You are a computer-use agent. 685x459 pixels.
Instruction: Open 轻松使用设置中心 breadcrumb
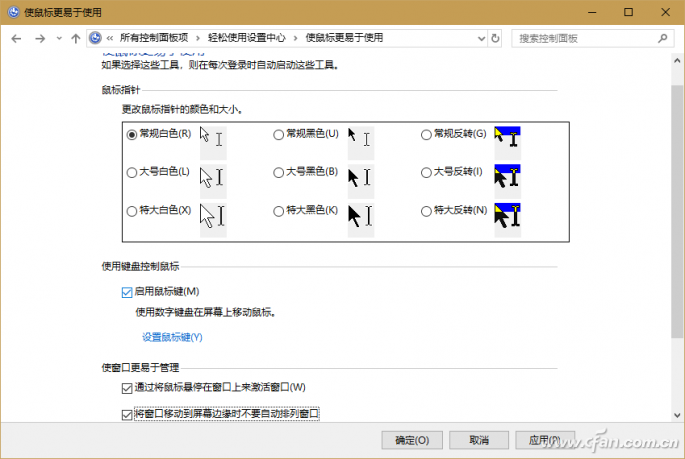tap(247, 38)
